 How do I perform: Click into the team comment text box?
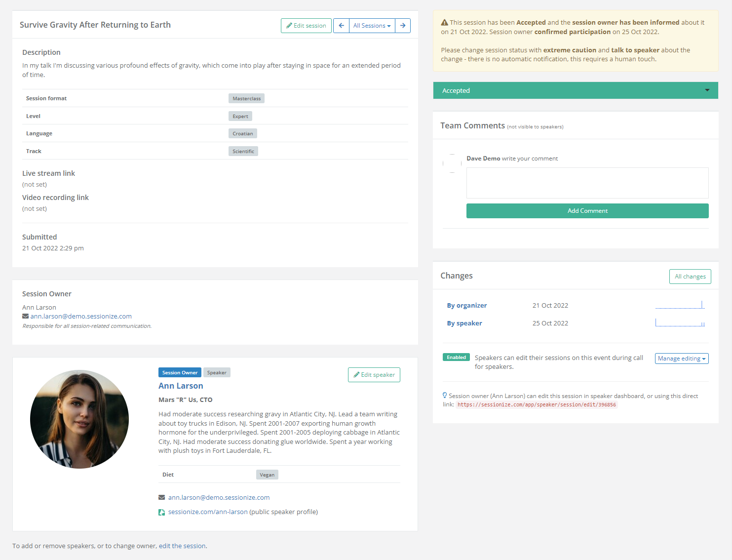(587, 183)
